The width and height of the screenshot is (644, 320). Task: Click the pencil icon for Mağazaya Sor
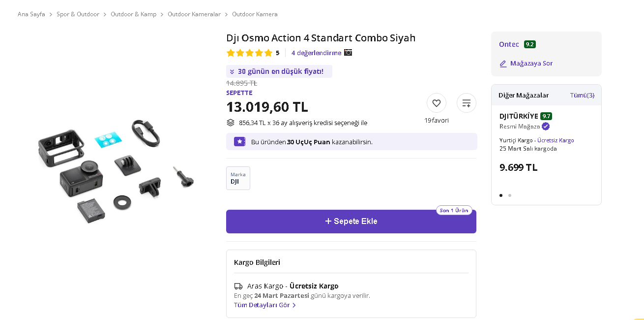click(x=503, y=64)
